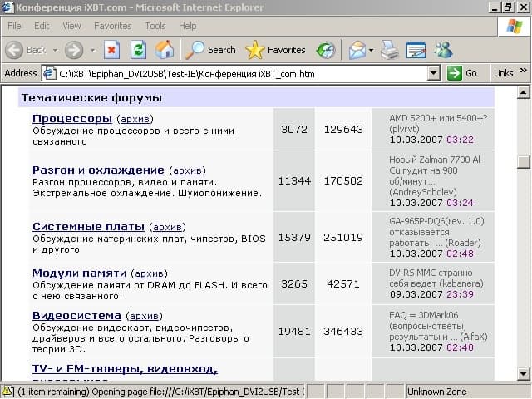Image resolution: width=532 pixels, height=399 pixels.
Task: Open Messenger people icon
Action: pyautogui.click(x=443, y=50)
